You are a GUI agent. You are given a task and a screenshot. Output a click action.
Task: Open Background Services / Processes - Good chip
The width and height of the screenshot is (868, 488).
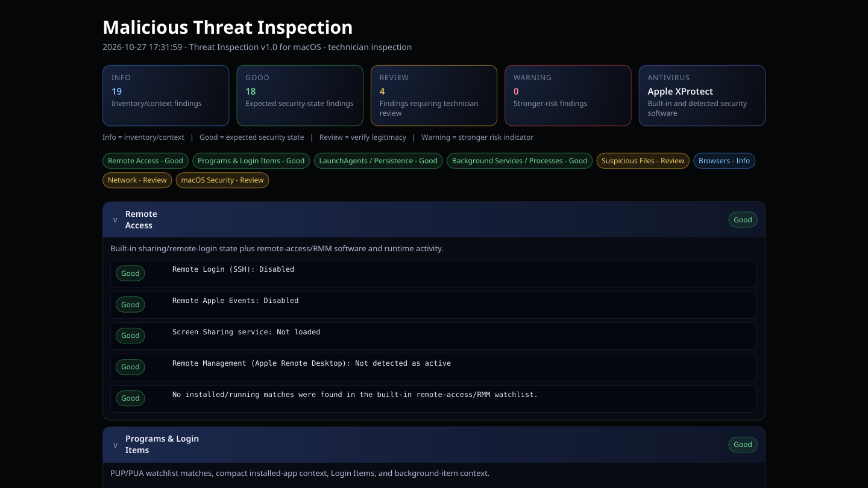coord(520,161)
